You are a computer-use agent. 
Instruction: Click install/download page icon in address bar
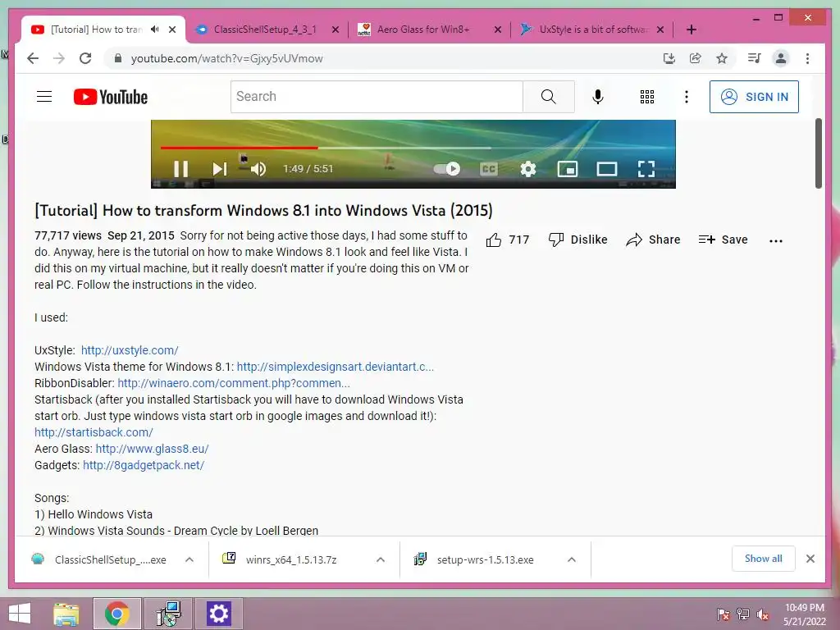pyautogui.click(x=669, y=58)
